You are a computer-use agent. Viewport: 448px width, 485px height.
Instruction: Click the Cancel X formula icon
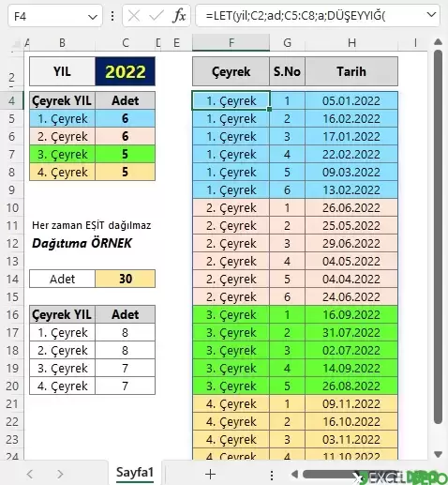click(134, 16)
